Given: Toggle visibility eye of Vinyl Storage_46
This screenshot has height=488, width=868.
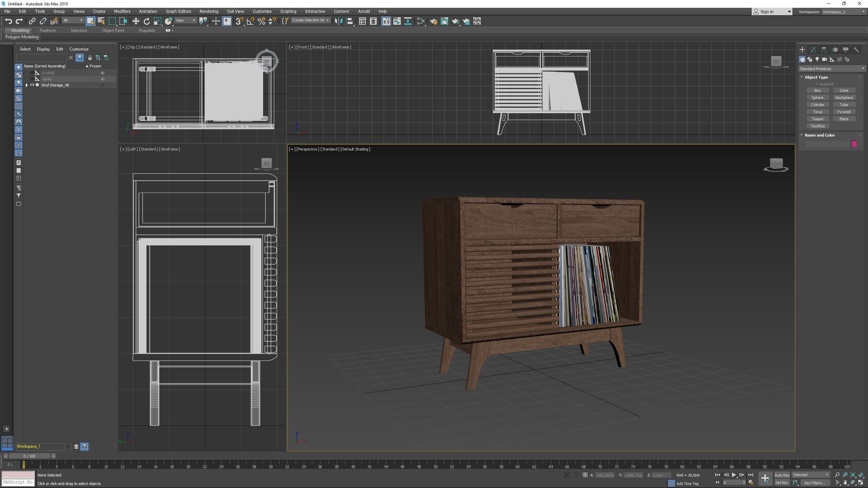Looking at the screenshot, I should (x=32, y=85).
